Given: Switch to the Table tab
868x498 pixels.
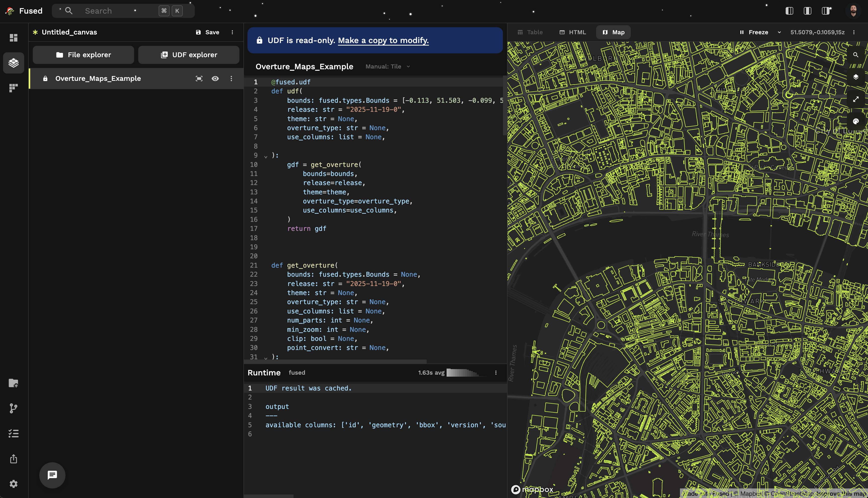Looking at the screenshot, I should (530, 32).
